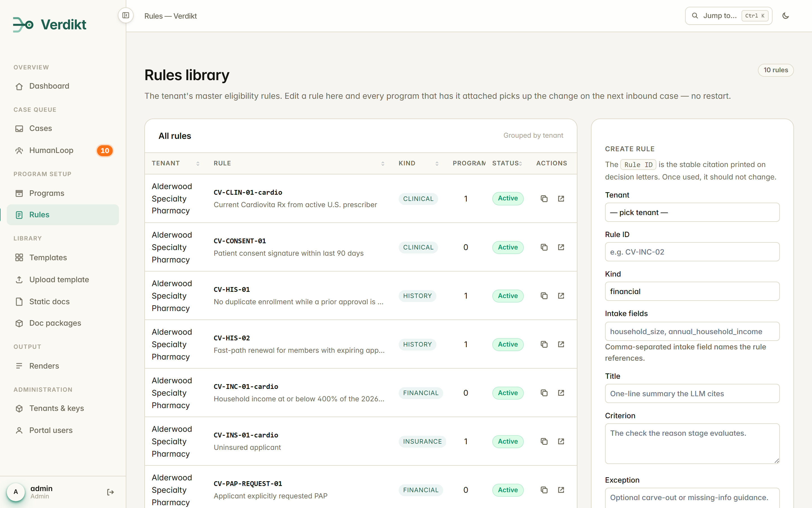
Task: Open the Jump to search box
Action: tap(729, 16)
